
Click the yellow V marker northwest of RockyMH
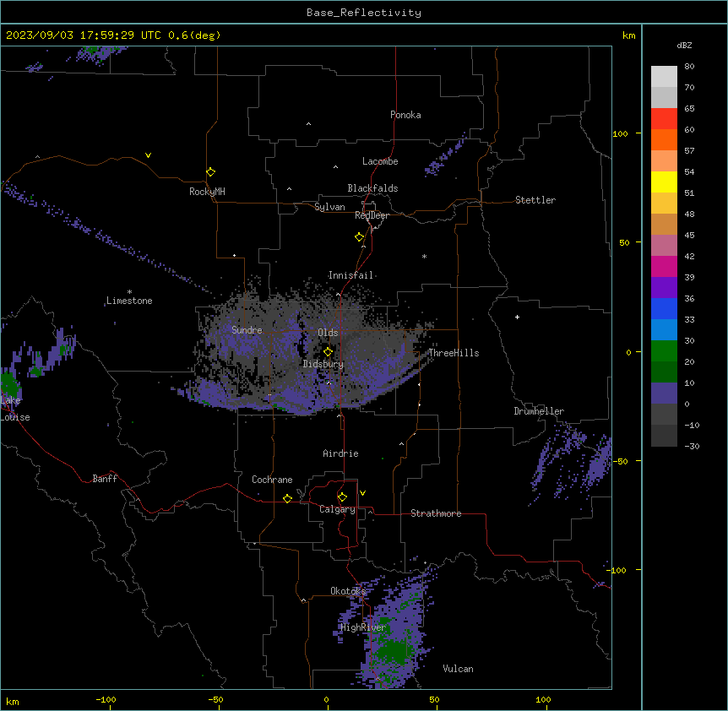pyautogui.click(x=148, y=155)
